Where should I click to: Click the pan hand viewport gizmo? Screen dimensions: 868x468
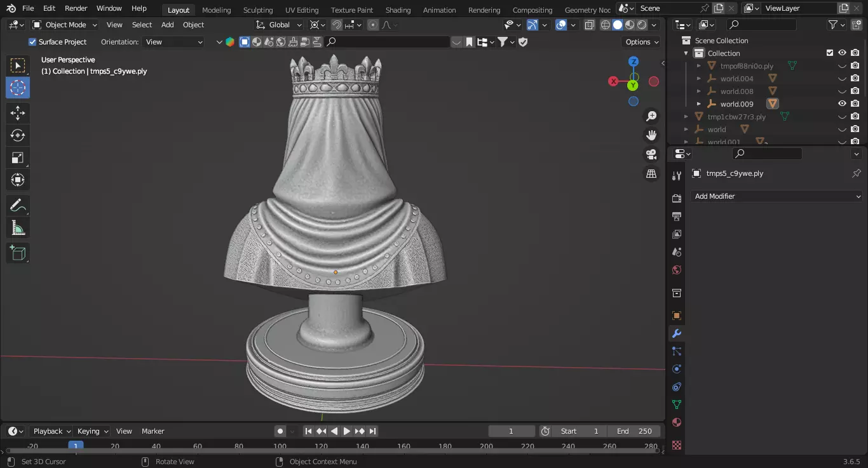[651, 135]
